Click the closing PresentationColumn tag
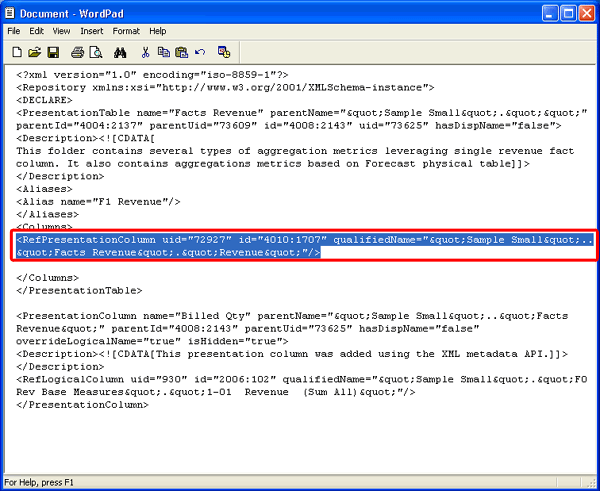600x491 pixels. point(82,405)
